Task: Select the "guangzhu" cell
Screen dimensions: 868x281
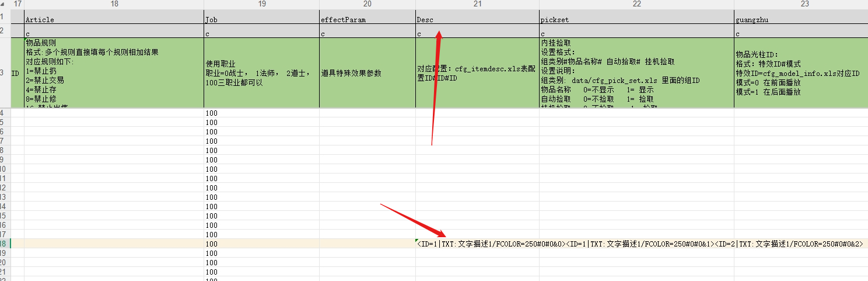Action: tap(800, 19)
